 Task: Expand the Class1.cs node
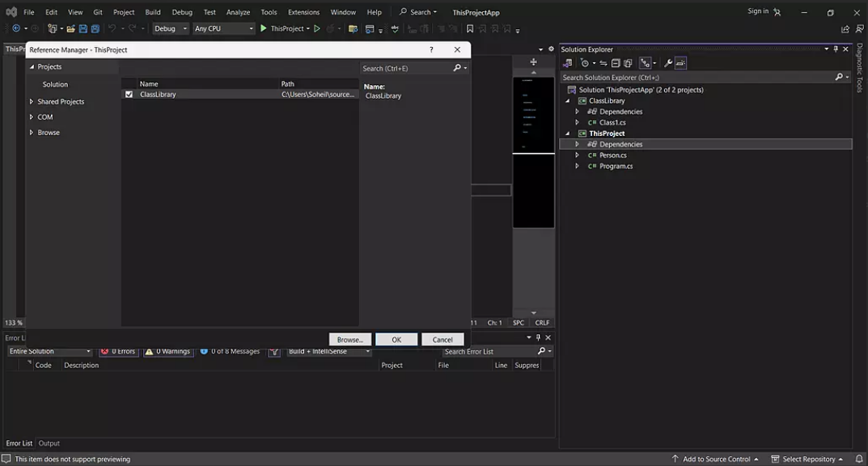(577, 122)
